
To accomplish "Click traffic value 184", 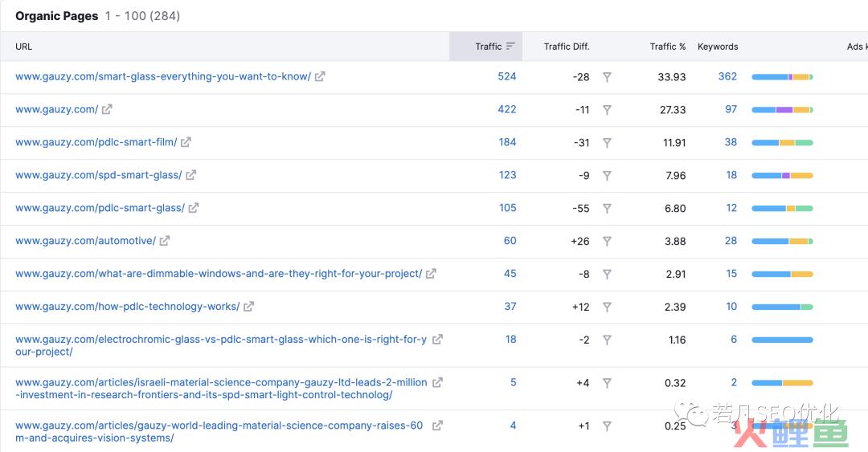I will click(x=508, y=142).
